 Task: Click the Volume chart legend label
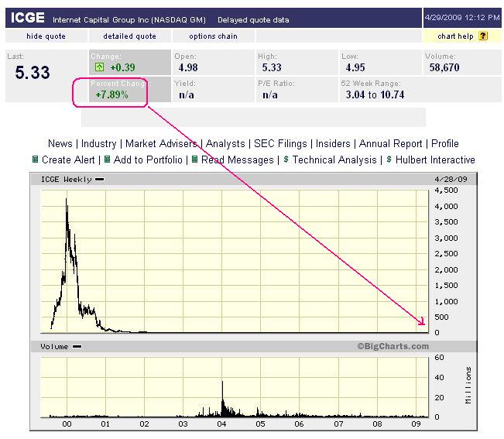(x=61, y=346)
